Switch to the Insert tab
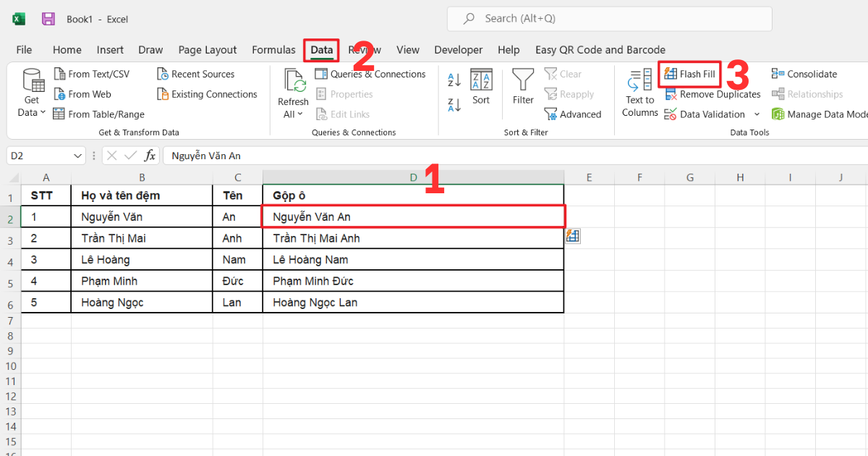The height and width of the screenshot is (456, 868). point(110,50)
